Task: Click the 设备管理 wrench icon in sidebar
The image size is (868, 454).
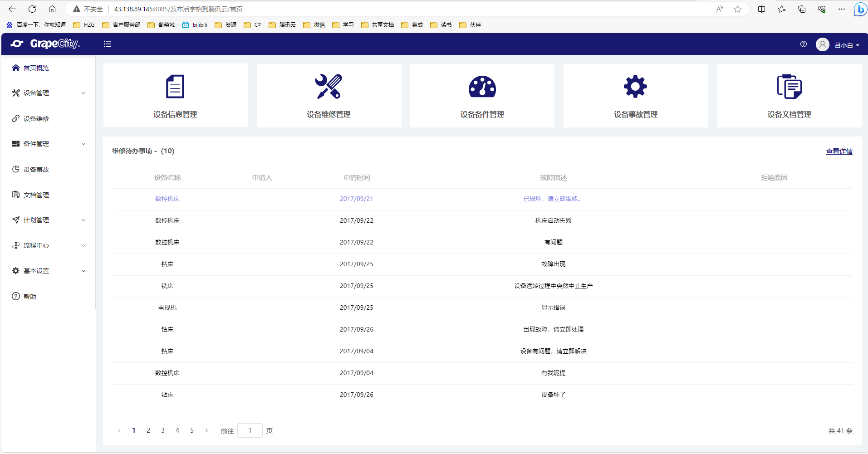Action: click(16, 93)
